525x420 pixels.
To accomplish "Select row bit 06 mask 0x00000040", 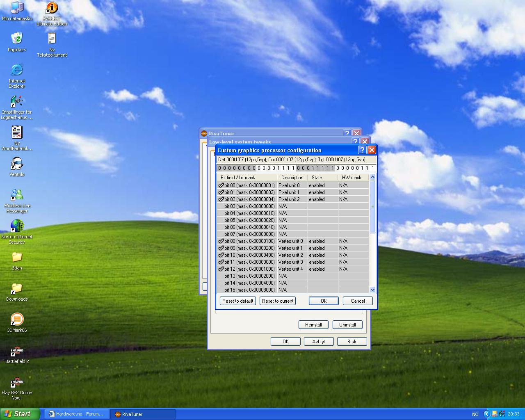I will 293,227.
